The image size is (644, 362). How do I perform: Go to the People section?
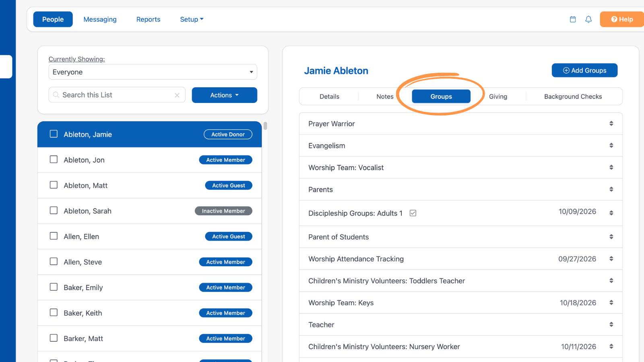coord(53,19)
